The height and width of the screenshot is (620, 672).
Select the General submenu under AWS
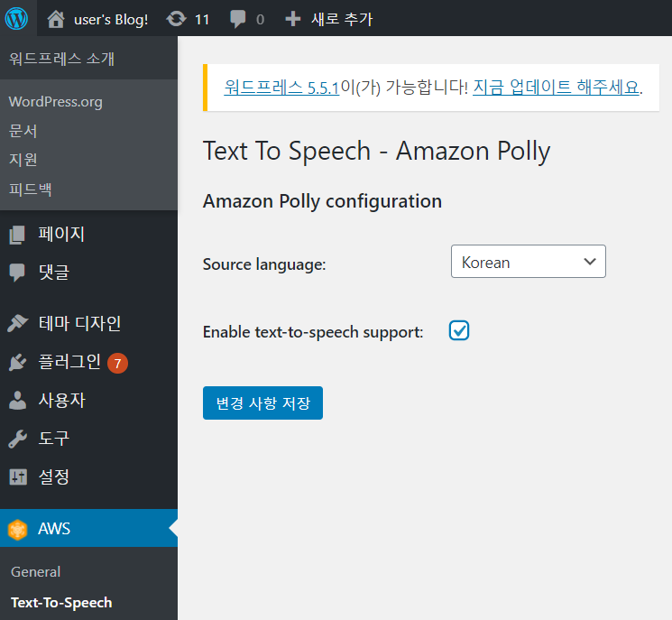click(x=36, y=571)
